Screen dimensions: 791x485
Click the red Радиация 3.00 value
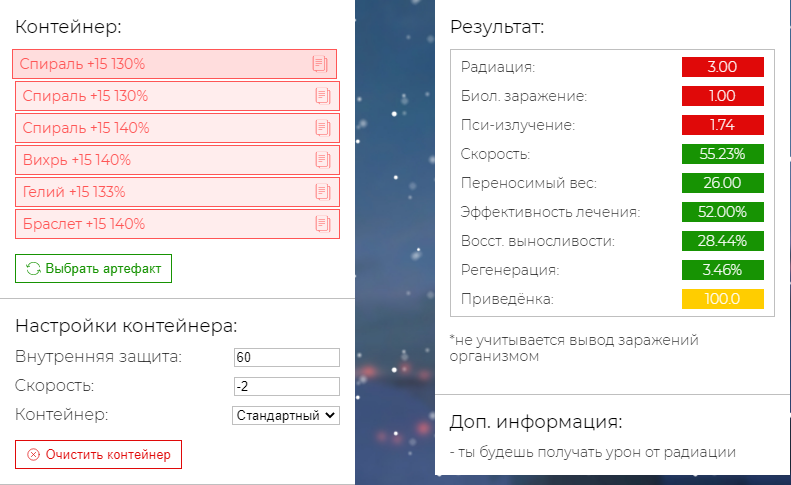[x=722, y=67]
